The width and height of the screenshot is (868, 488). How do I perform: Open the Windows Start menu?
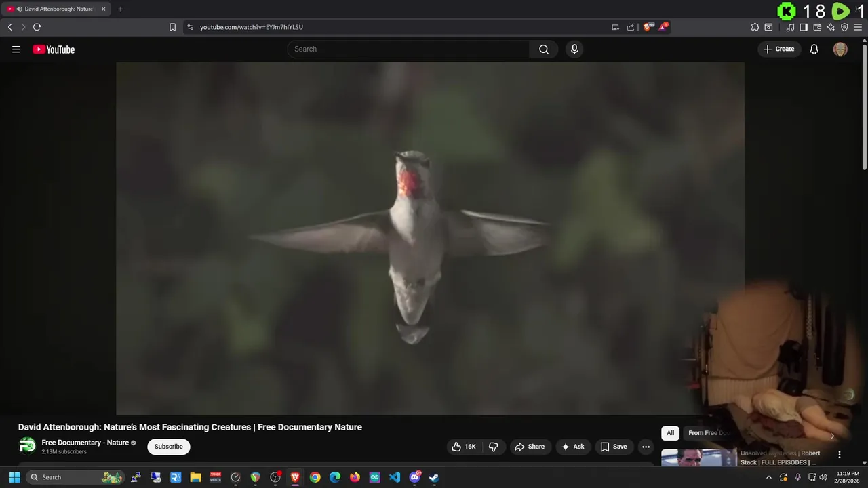[14, 477]
